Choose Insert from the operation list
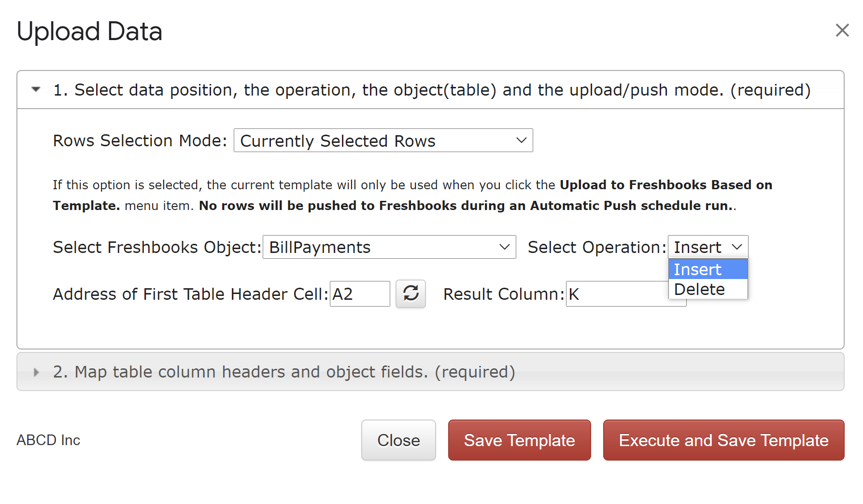863x504 pixels. (x=707, y=269)
